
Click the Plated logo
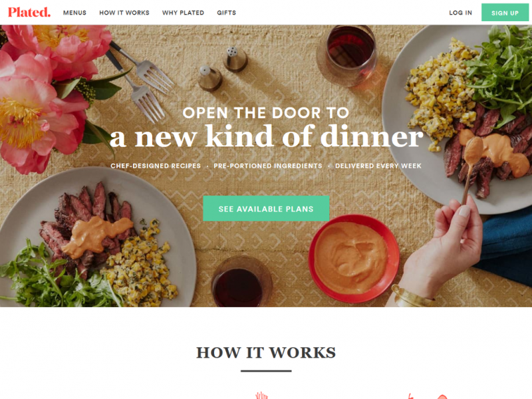pos(29,12)
